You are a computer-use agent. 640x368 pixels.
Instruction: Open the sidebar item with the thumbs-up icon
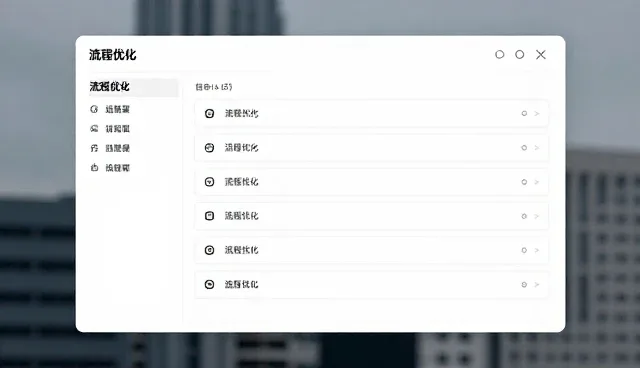point(109,168)
